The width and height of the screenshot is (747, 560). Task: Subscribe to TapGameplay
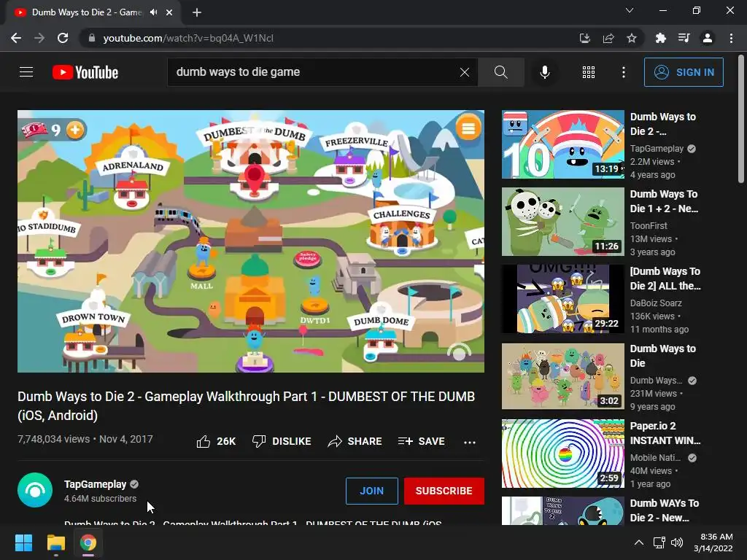444,491
